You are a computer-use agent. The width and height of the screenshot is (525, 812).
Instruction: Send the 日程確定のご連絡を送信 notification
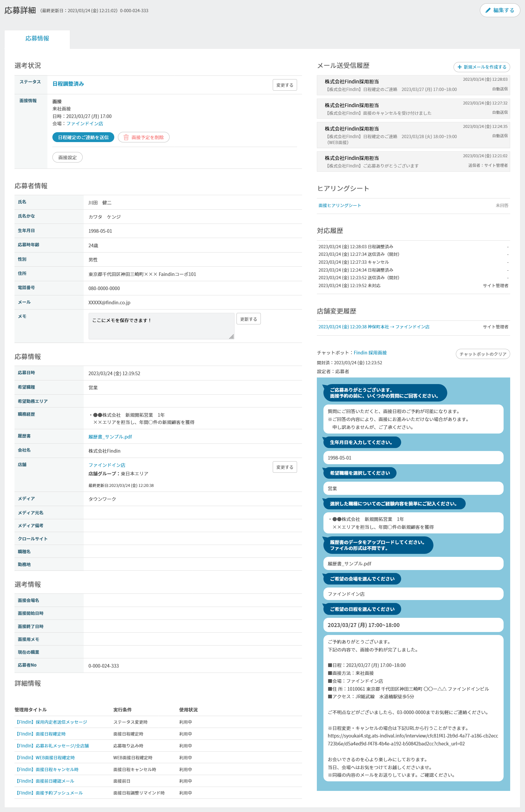pyautogui.click(x=83, y=137)
